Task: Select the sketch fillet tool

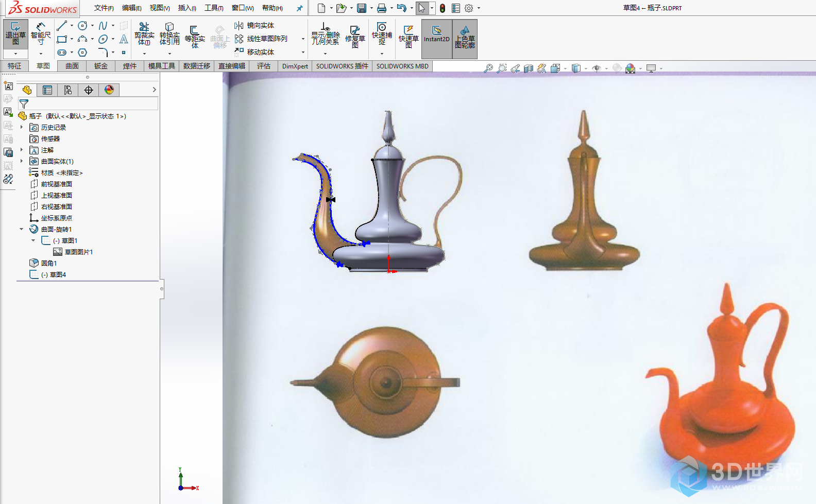Action: tap(103, 53)
